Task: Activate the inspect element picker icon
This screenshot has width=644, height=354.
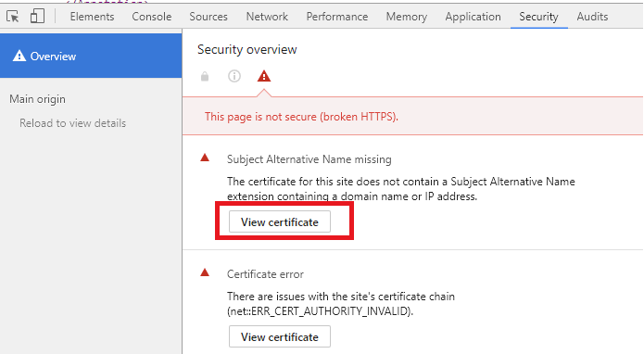Action: tap(13, 17)
